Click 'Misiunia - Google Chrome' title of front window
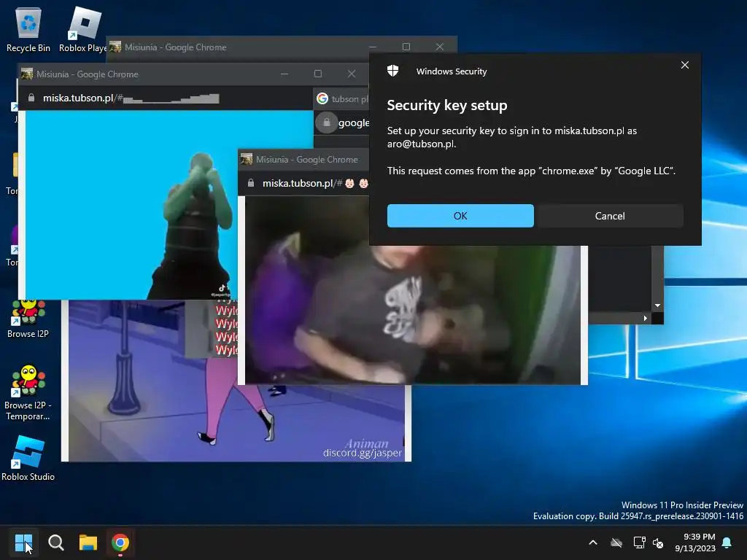The width and height of the screenshot is (747, 560). coord(307,160)
